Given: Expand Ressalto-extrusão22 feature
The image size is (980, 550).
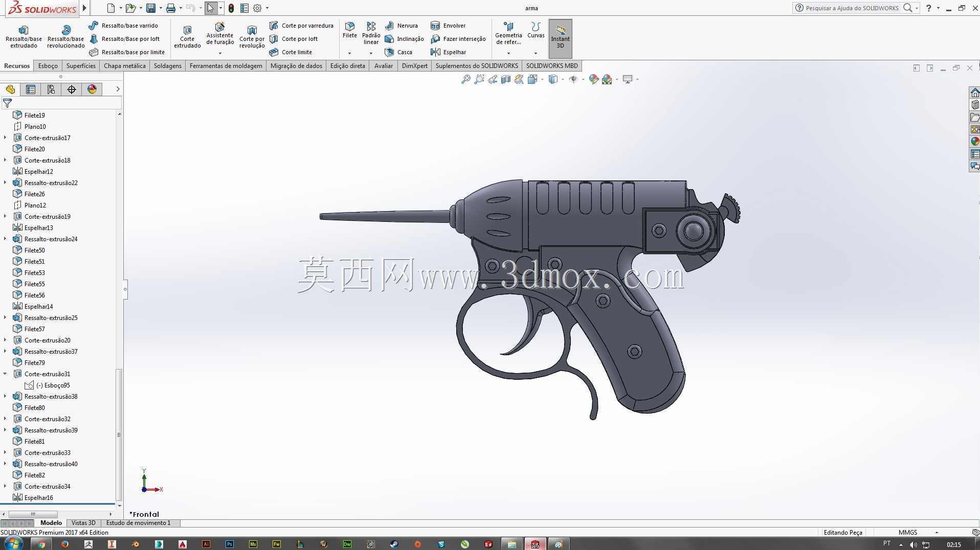Looking at the screenshot, I should point(5,182).
